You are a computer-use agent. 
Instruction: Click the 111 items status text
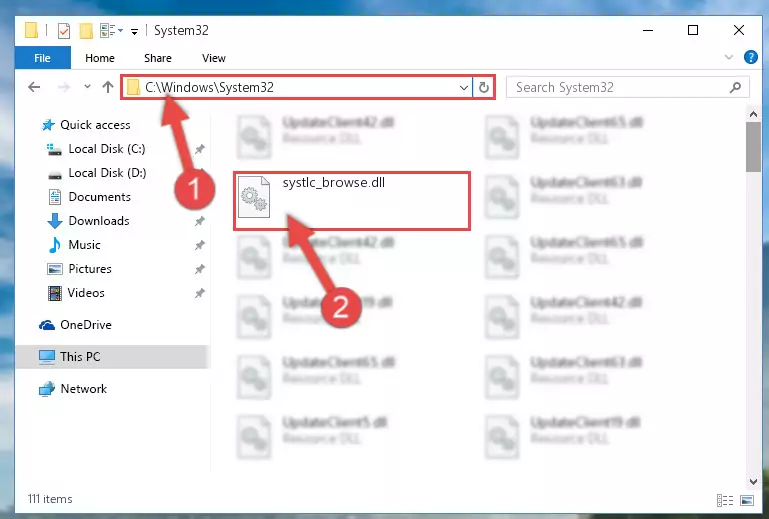pos(50,499)
